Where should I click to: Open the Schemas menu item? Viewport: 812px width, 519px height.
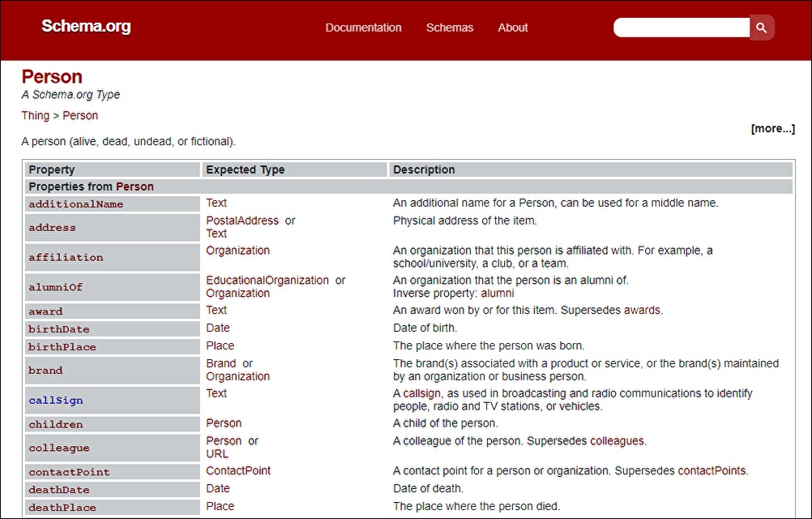[x=450, y=28]
